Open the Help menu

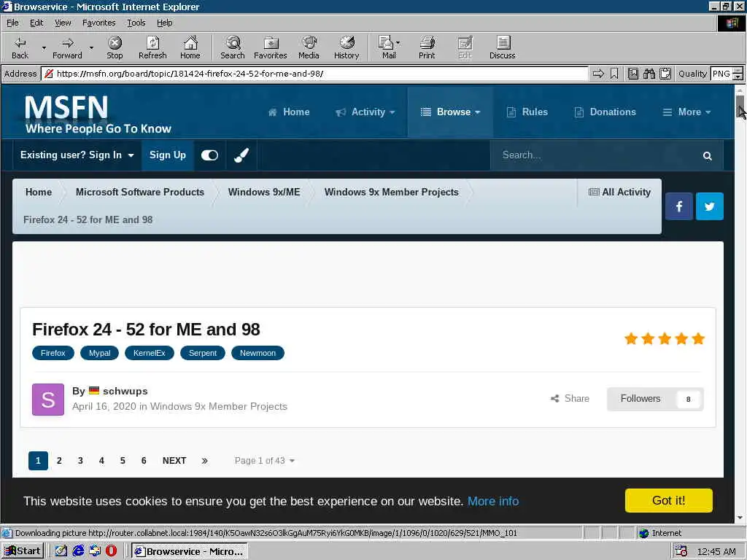(x=164, y=23)
